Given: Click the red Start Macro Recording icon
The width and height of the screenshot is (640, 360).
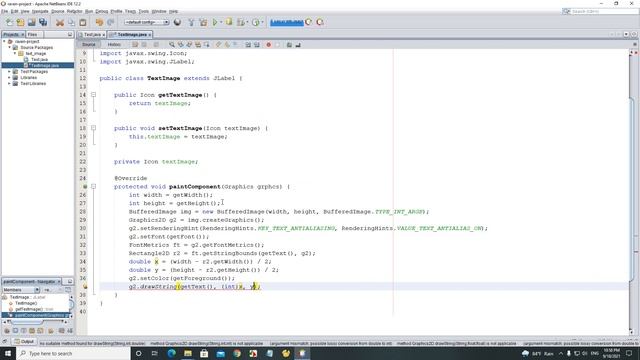Looking at the screenshot, I should (x=269, y=44).
